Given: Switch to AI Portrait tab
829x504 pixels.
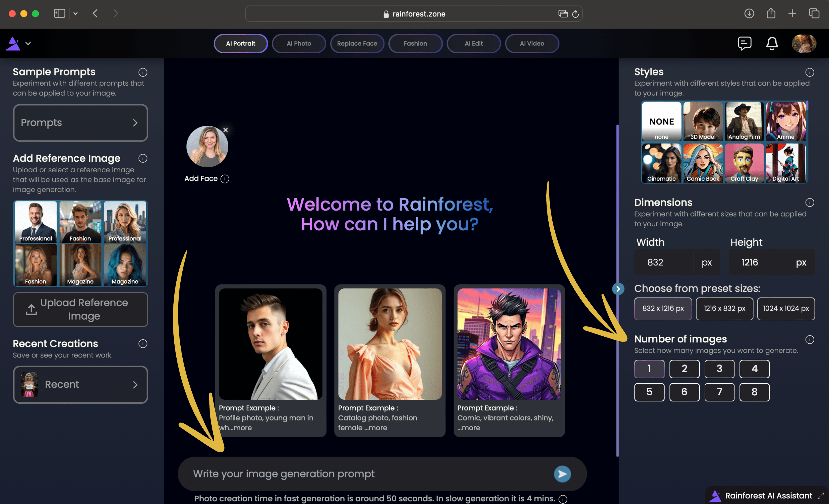Looking at the screenshot, I should pyautogui.click(x=240, y=43).
